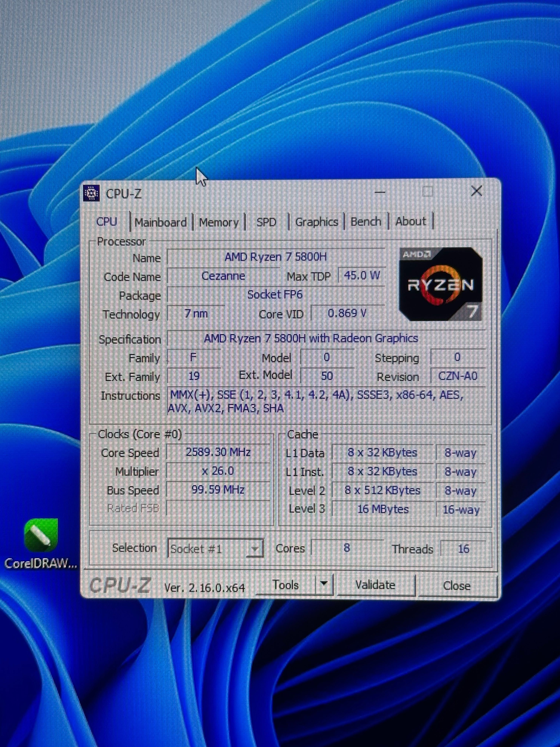560x747 pixels.
Task: Click the Name field AMD Ryzen 7 5800H
Action: pos(275,257)
